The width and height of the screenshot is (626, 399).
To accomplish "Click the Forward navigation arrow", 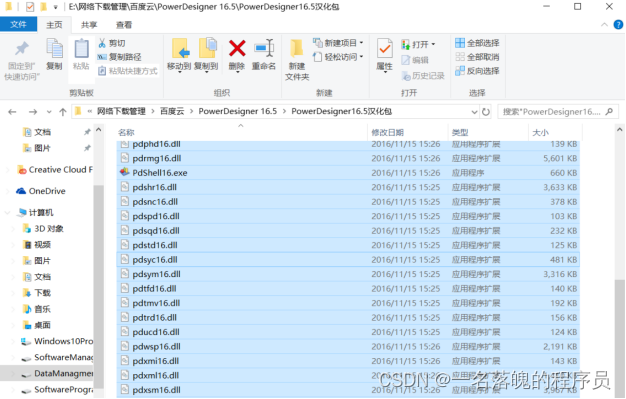I will pyautogui.click(x=33, y=112).
